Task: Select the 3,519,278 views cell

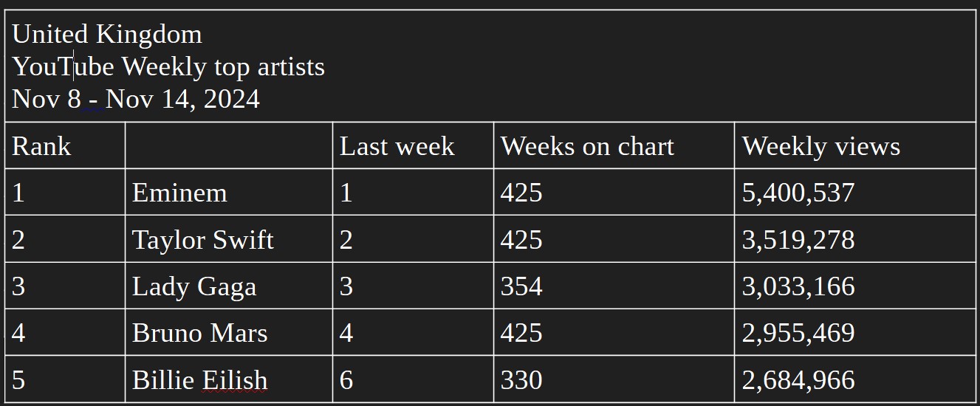Action: 855,239
